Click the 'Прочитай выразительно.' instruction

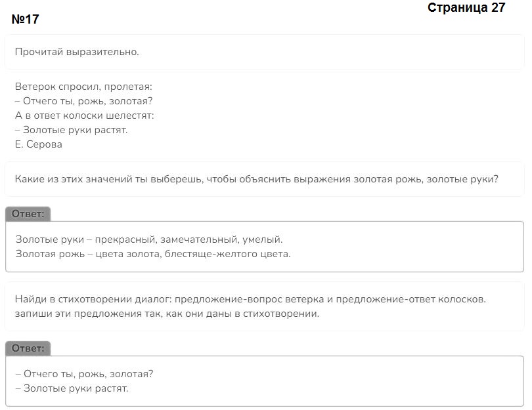point(77,52)
